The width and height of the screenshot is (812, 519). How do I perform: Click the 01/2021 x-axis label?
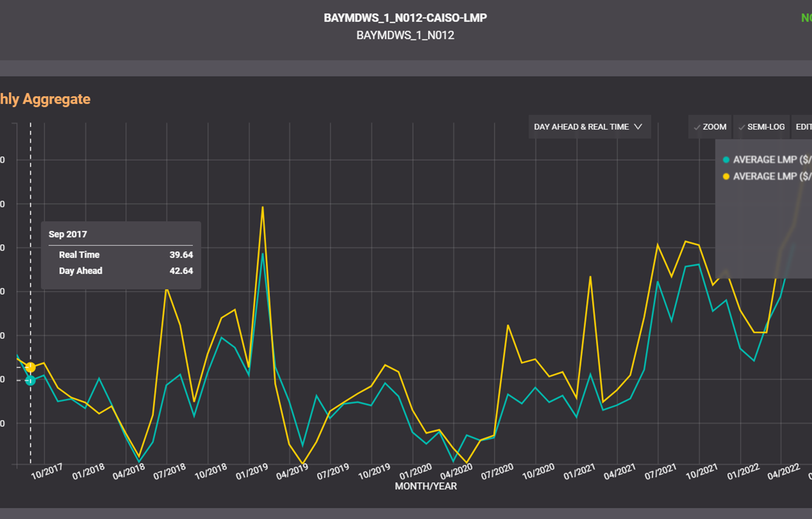(x=579, y=471)
